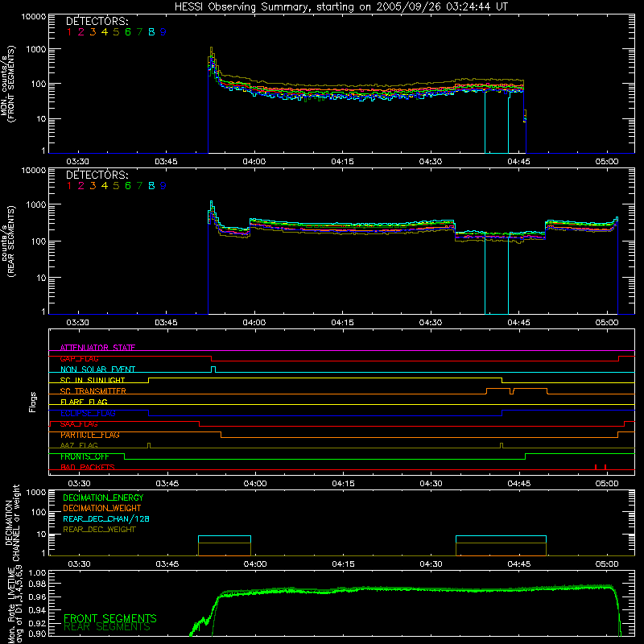Click the ECLIPSE_FLAG label
This screenshot has height=644, width=644.
click(x=88, y=413)
